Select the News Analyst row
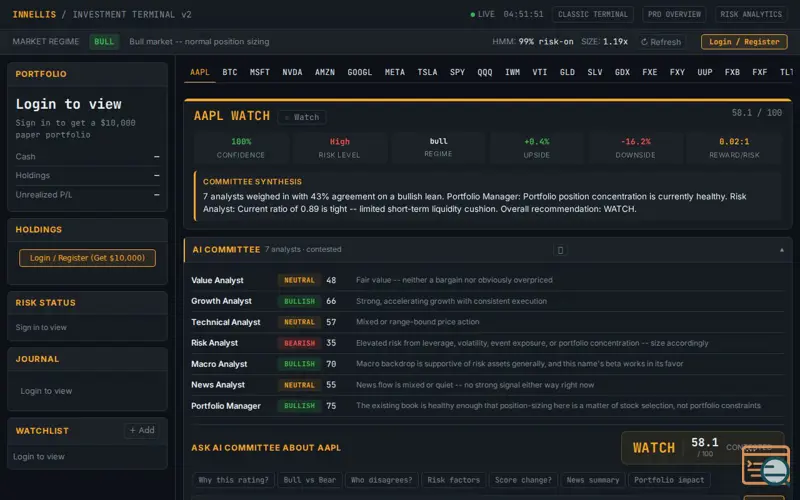 tap(487, 385)
